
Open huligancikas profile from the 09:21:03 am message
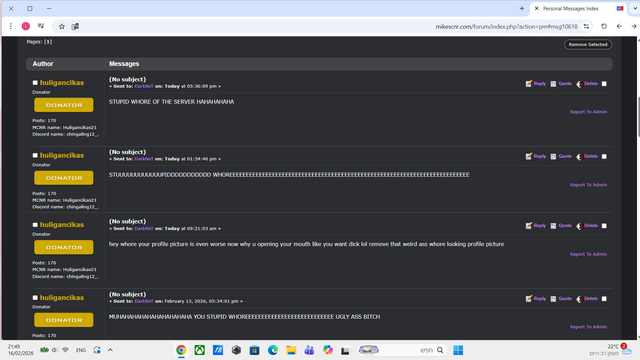click(62, 225)
